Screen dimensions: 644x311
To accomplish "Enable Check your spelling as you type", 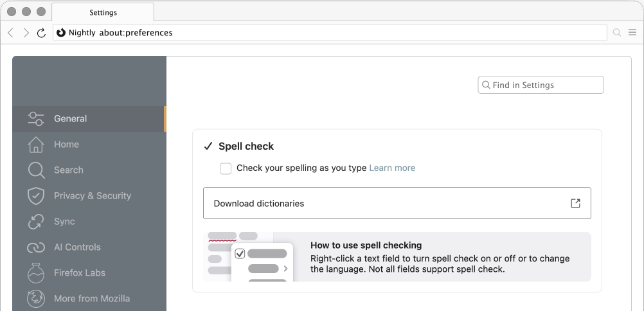I will 226,168.
